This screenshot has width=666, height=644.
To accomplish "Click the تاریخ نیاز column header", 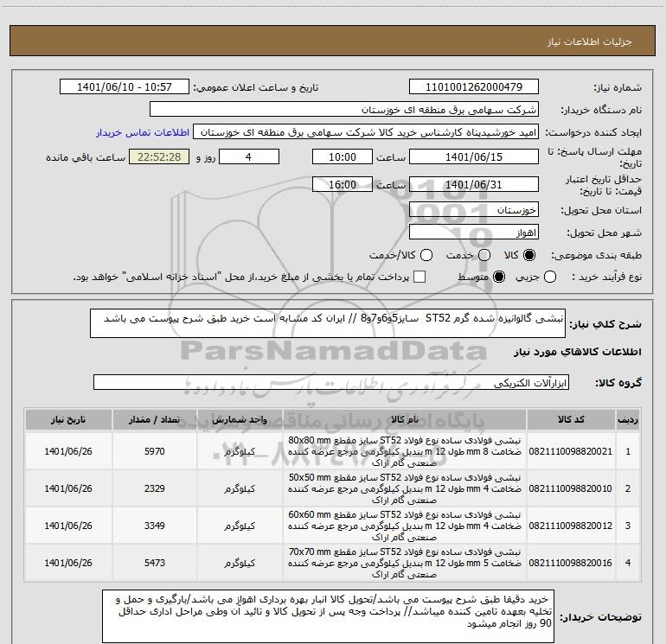I will point(68,420).
